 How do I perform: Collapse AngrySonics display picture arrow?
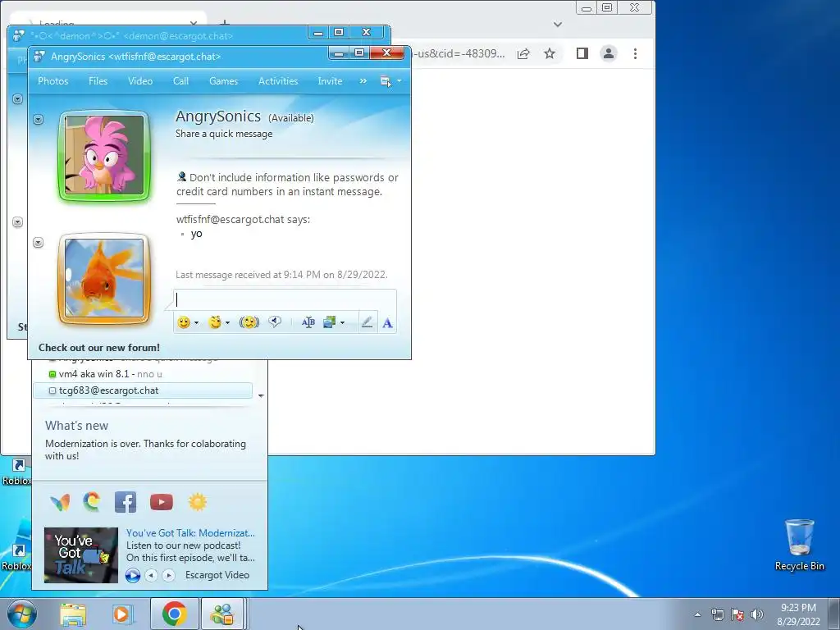point(38,120)
